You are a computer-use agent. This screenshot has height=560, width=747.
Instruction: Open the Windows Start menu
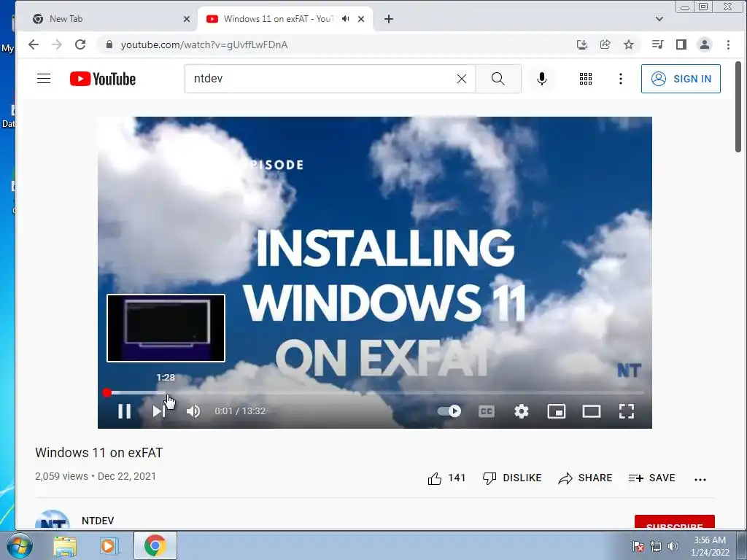18,545
